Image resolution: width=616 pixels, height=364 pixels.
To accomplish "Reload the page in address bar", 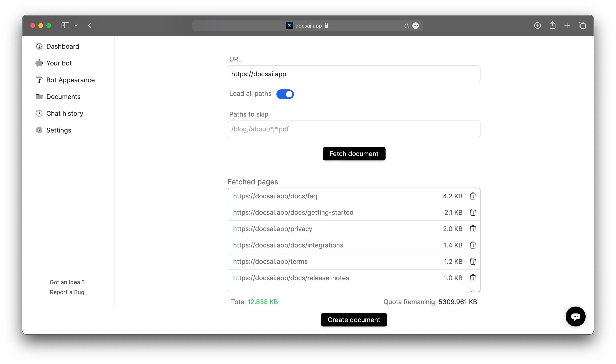I will [x=407, y=26].
